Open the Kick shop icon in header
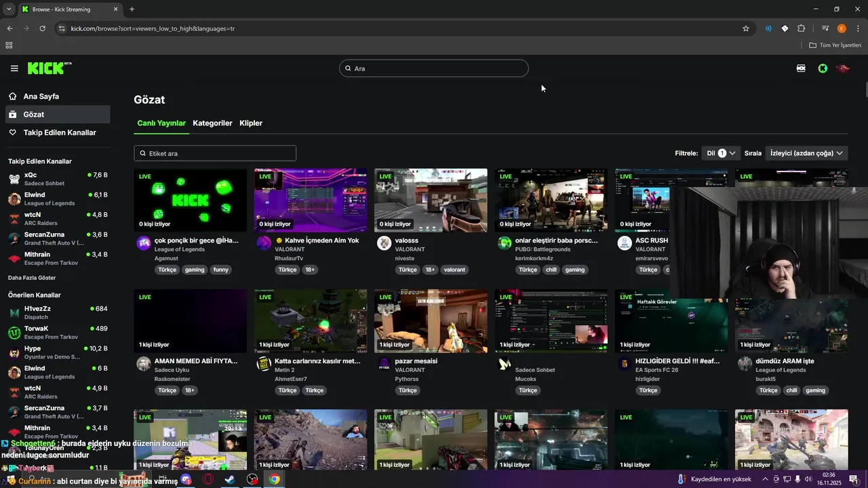The width and height of the screenshot is (868, 488). [801, 68]
